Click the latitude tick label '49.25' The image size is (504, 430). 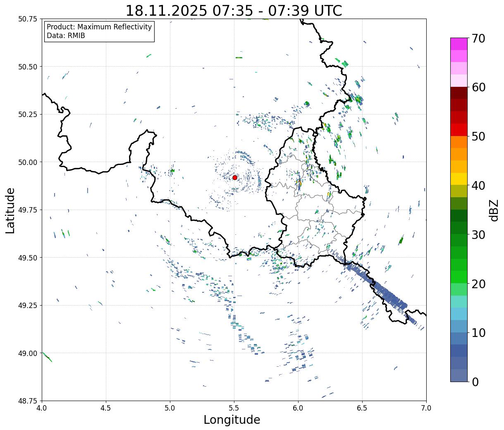[x=28, y=306]
